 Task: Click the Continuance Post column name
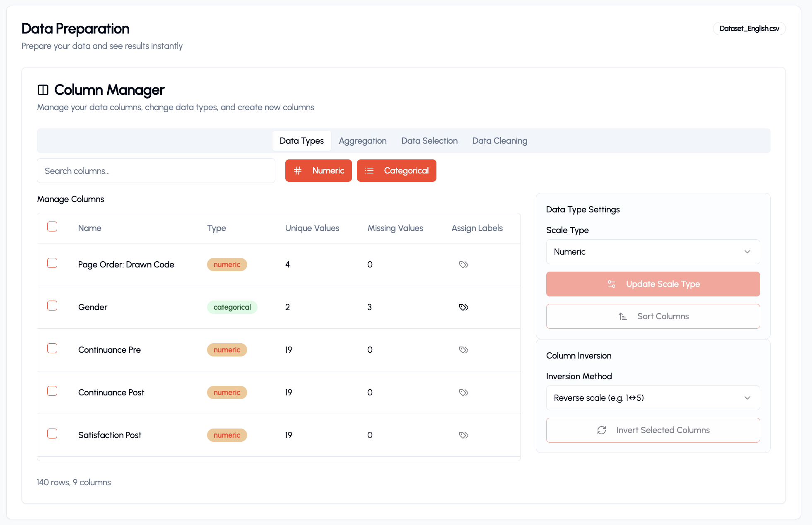coord(111,393)
